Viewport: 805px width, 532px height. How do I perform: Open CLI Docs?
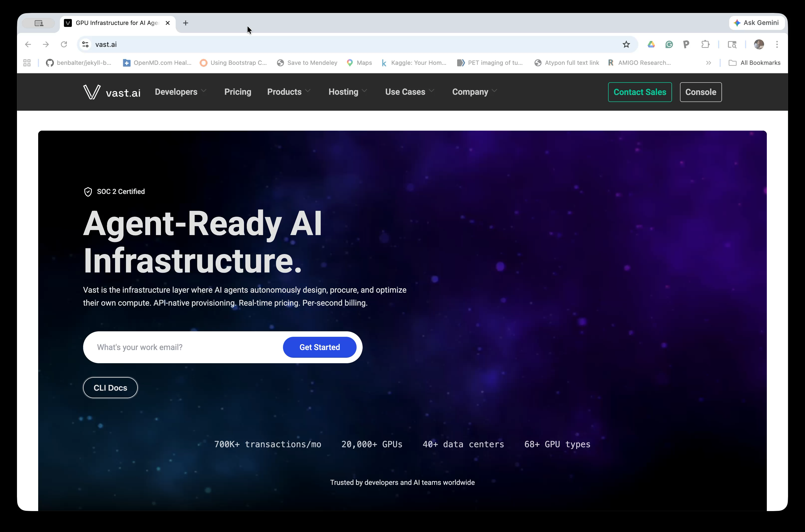110,387
